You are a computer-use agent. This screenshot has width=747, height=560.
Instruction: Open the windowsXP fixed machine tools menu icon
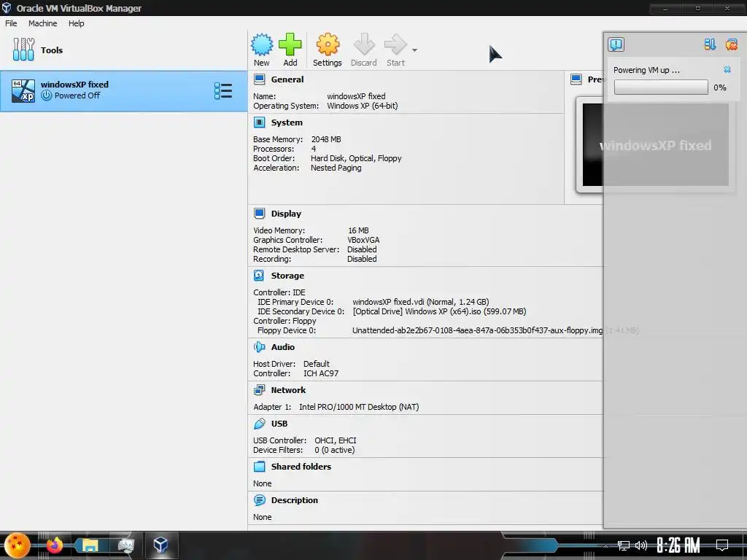point(223,91)
